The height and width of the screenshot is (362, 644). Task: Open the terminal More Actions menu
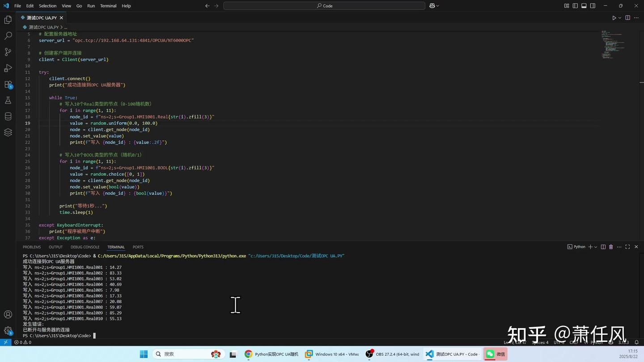tap(619, 247)
